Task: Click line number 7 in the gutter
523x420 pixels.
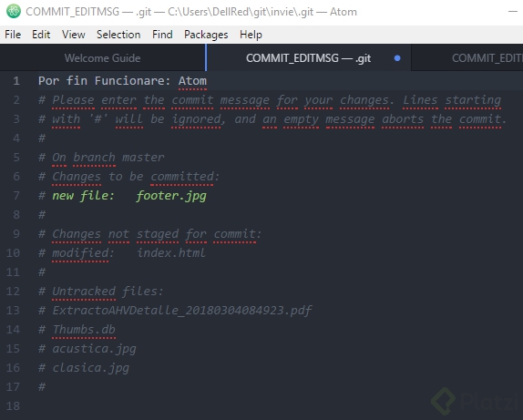Action: 16,196
